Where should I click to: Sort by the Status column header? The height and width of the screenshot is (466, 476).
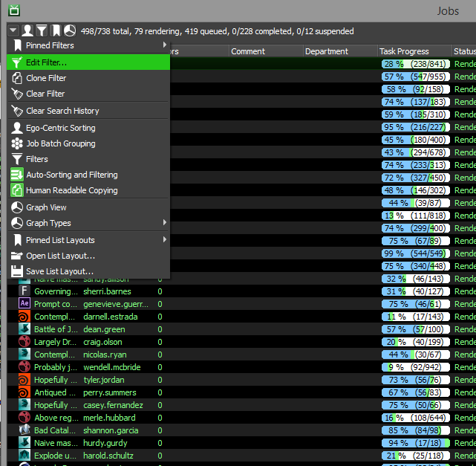(x=464, y=51)
